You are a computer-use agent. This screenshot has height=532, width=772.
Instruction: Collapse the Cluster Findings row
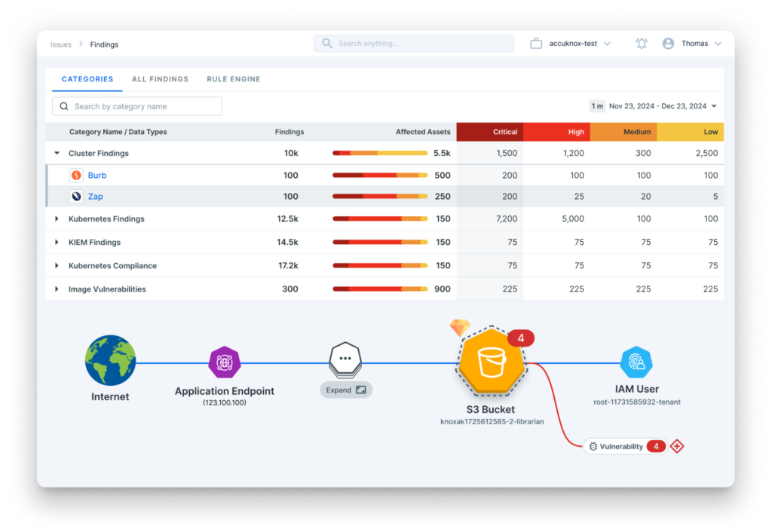[x=57, y=153]
